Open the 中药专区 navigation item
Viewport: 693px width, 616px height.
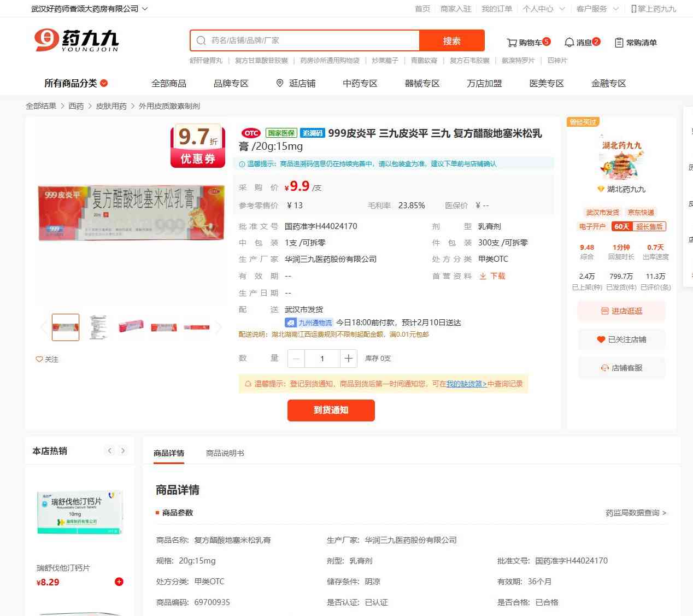point(360,83)
